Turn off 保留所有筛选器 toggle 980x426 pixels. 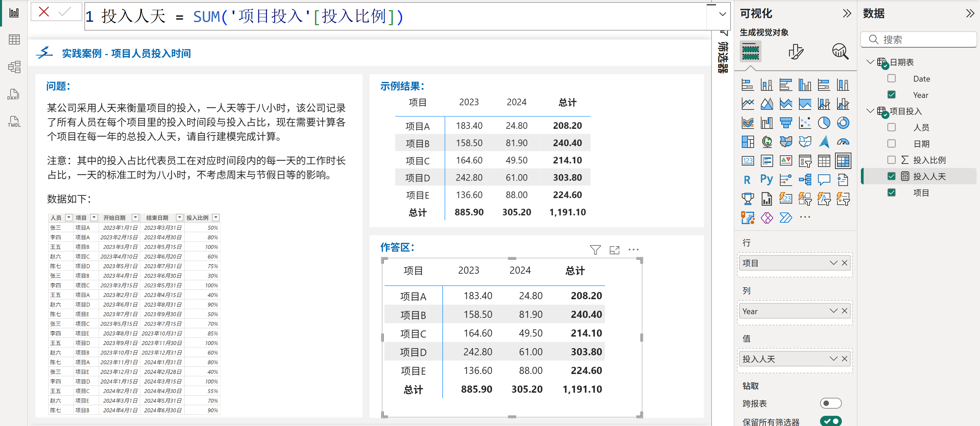[x=830, y=421]
